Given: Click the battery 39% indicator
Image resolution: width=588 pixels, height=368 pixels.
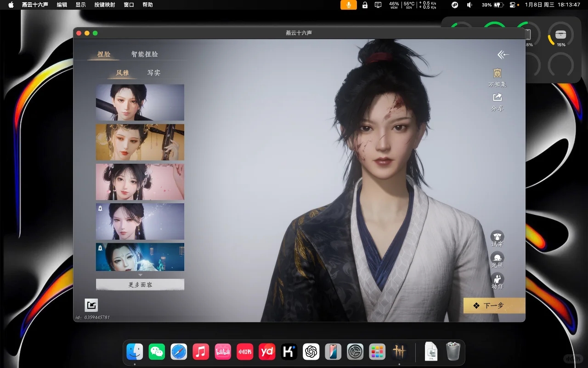Looking at the screenshot, I should tap(493, 5).
